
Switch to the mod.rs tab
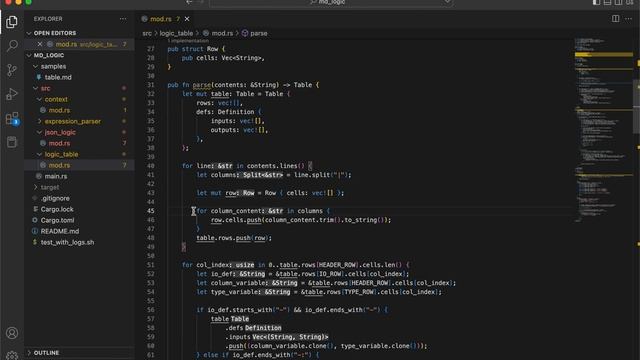click(x=161, y=19)
